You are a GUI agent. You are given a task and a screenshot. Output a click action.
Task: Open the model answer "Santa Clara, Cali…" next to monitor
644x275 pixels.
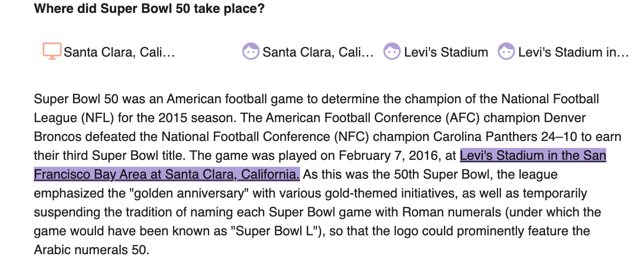119,52
